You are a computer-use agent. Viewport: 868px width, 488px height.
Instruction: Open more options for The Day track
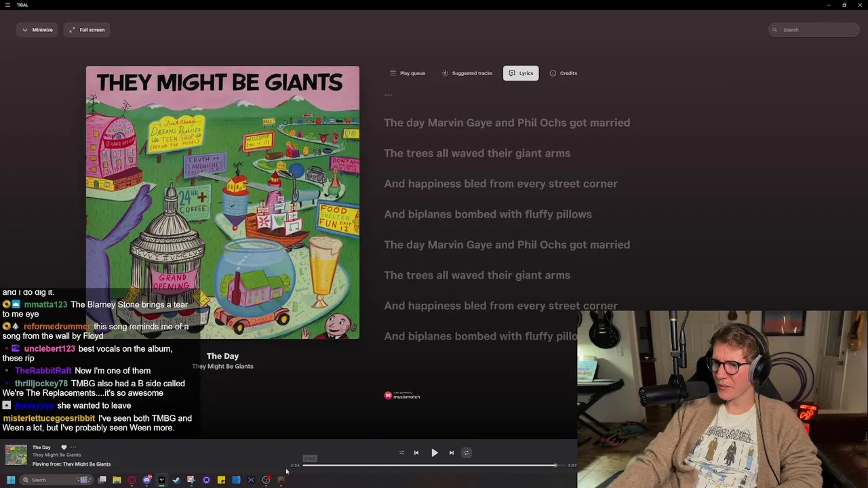[73, 447]
